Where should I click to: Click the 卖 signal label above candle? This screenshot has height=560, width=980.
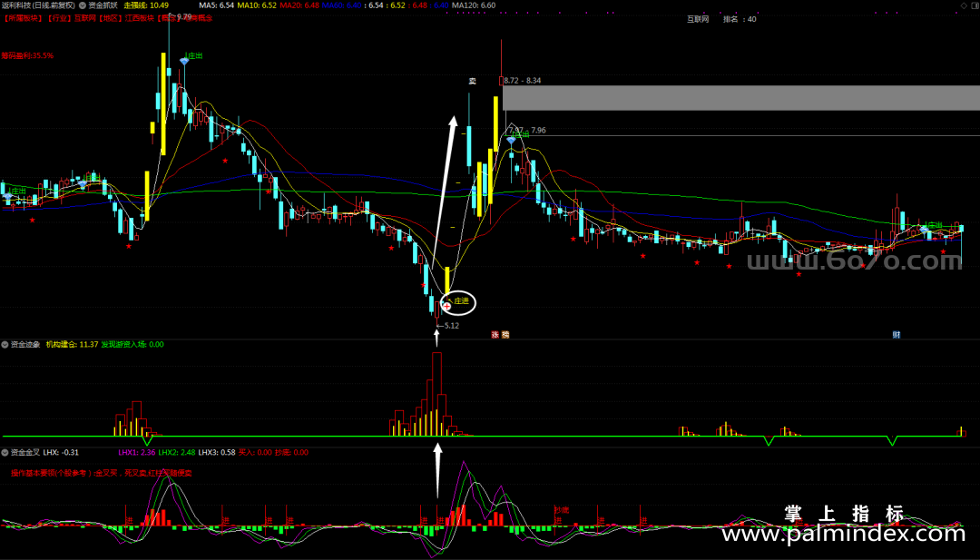tap(473, 82)
